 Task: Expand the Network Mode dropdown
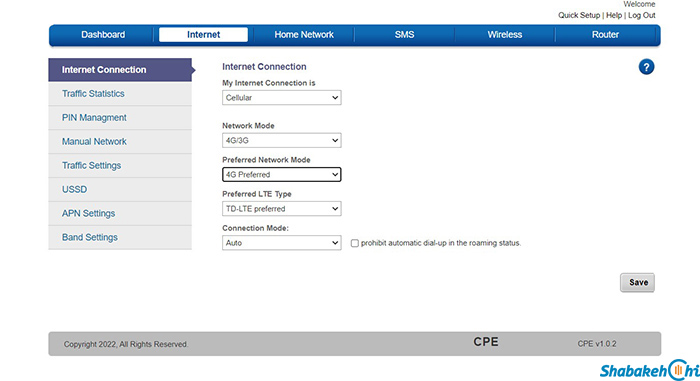[282, 141]
